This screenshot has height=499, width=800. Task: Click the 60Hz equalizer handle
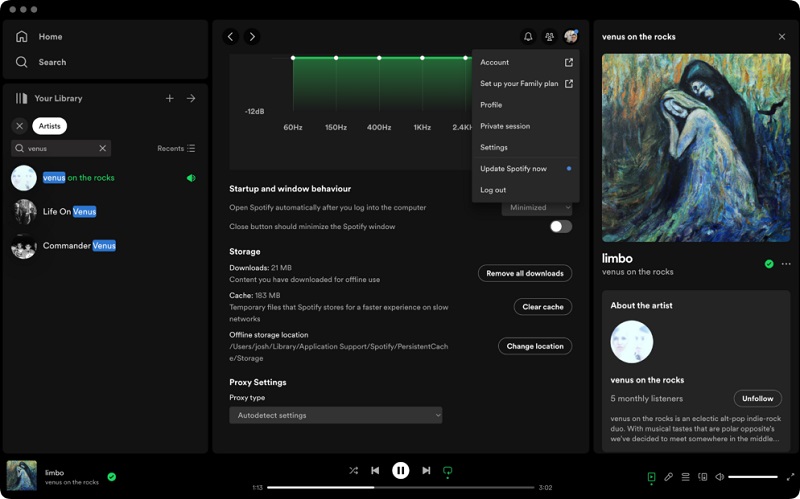coord(293,58)
